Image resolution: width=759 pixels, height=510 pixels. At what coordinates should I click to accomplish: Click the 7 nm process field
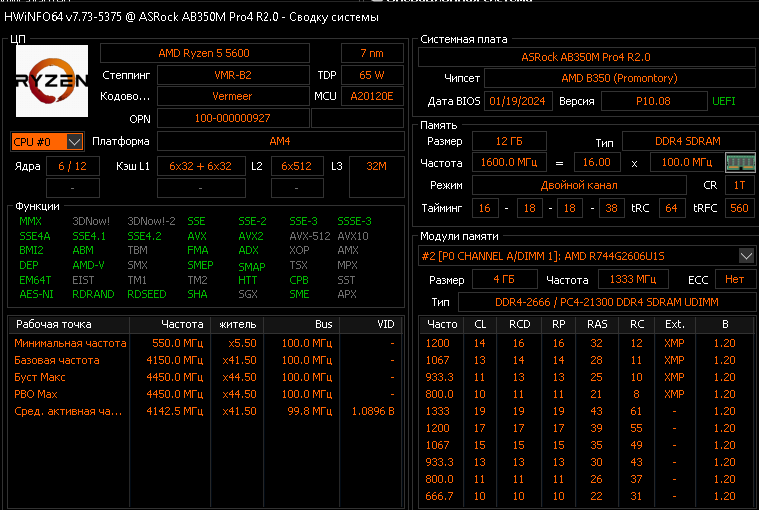coord(372,53)
